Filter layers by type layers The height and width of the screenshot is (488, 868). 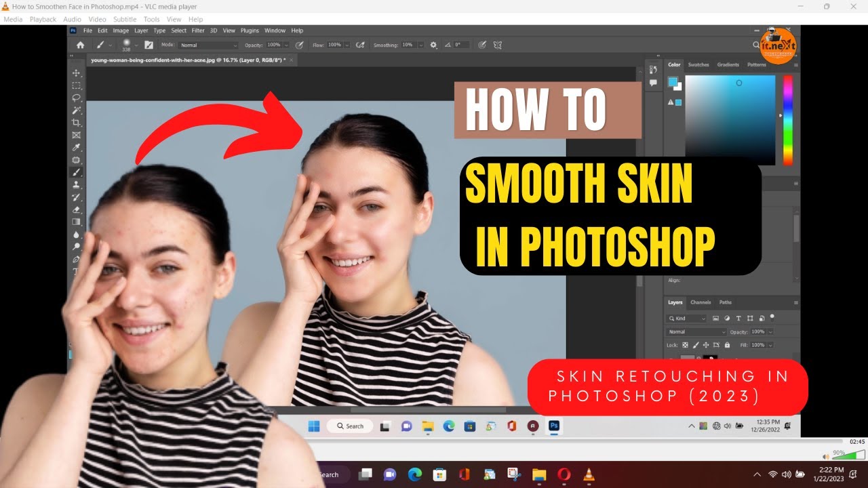(738, 318)
